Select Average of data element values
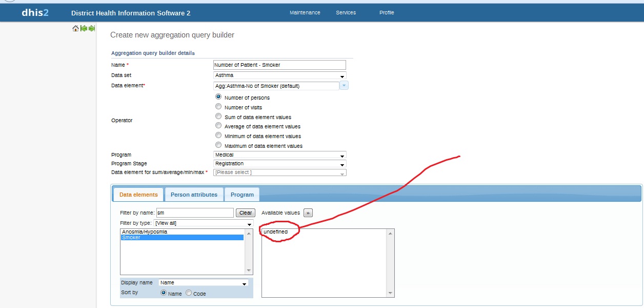Viewport: 644px width, 308px height. point(218,126)
